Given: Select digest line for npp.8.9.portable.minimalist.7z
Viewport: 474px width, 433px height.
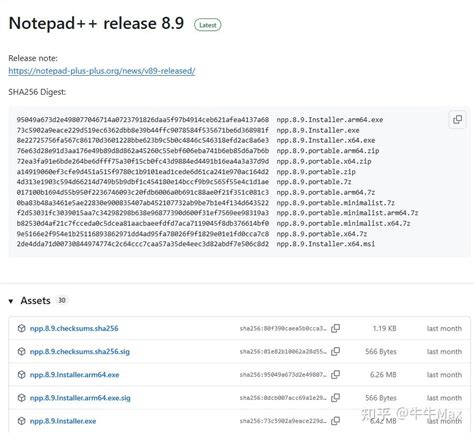Looking at the screenshot, I should point(206,203).
